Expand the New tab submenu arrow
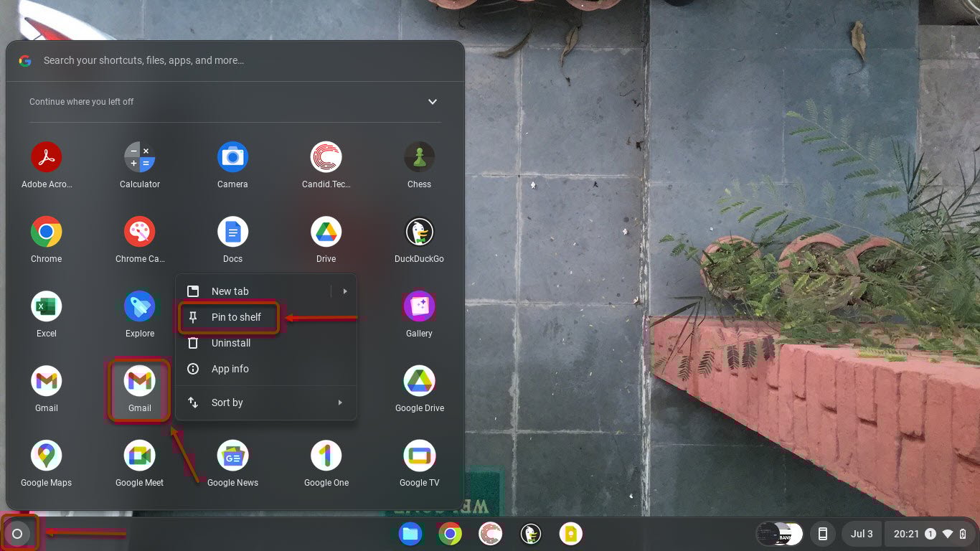The image size is (980, 551). 344,291
